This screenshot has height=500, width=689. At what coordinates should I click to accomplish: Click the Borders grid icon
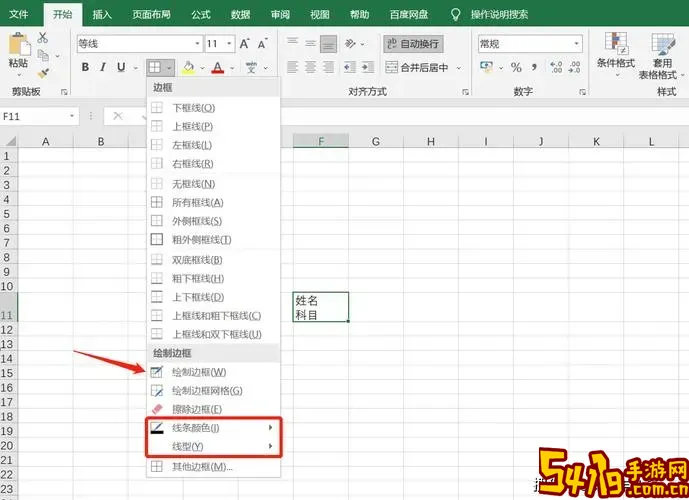click(x=155, y=68)
